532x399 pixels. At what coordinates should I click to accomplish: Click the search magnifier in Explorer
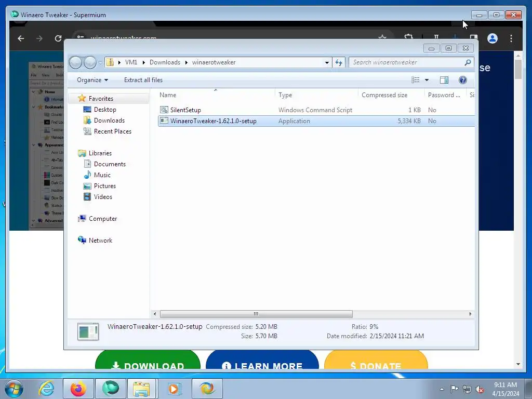pyautogui.click(x=468, y=62)
